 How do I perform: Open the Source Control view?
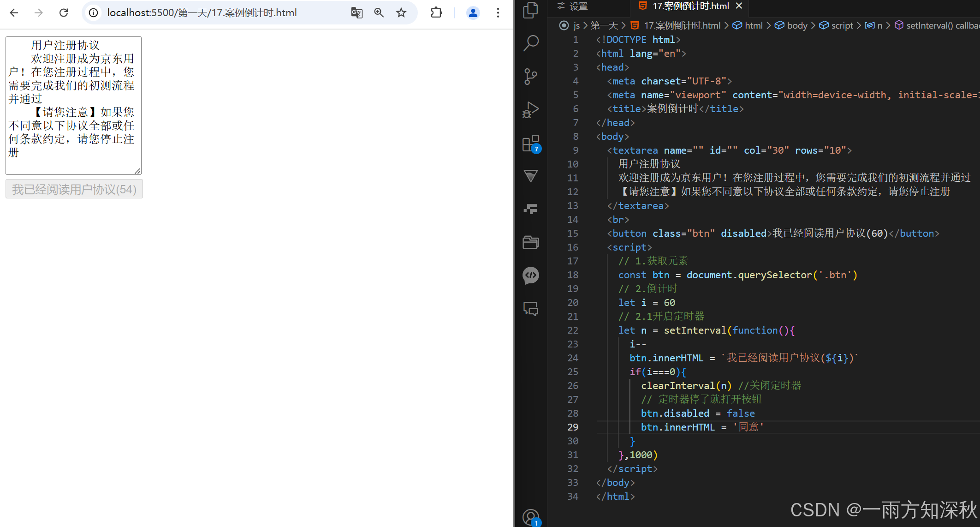531,77
